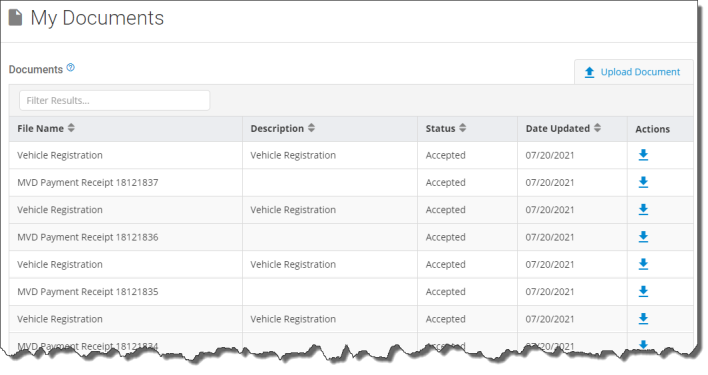Screen dimensions: 708x375
Task: Download the third Vehicle Registration file
Action: point(643,264)
